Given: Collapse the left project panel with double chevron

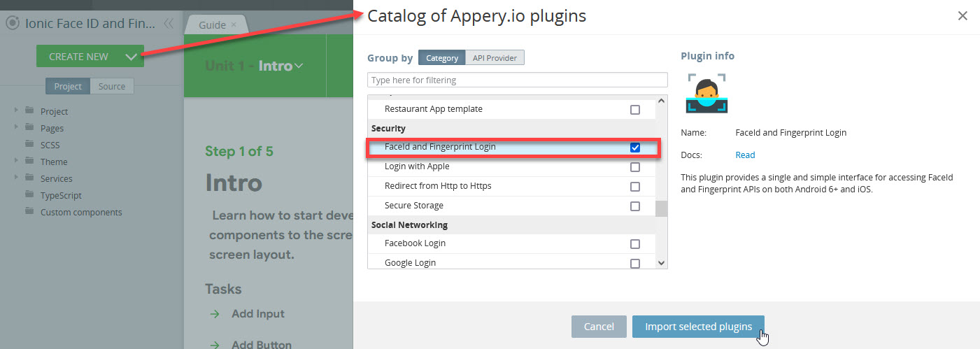Looking at the screenshot, I should coord(169,23).
